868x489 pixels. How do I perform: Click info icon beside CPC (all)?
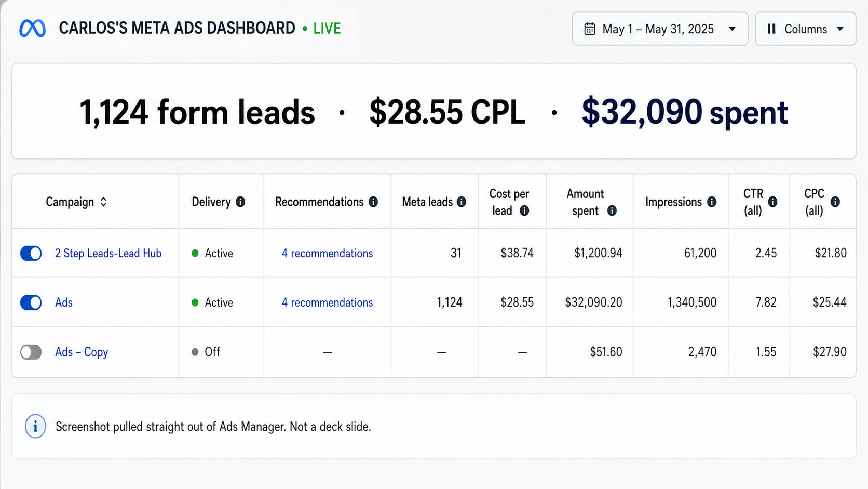pos(835,202)
